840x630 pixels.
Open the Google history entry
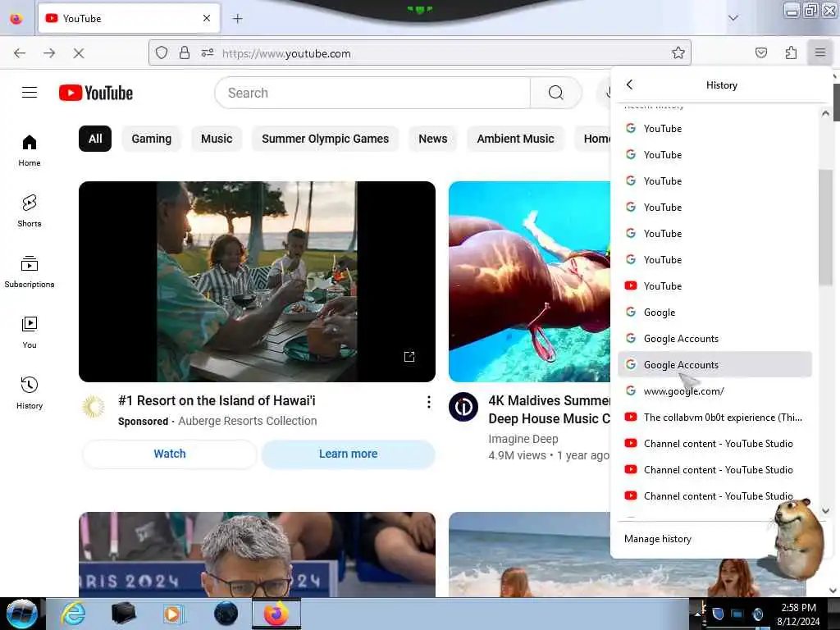[x=715, y=313]
